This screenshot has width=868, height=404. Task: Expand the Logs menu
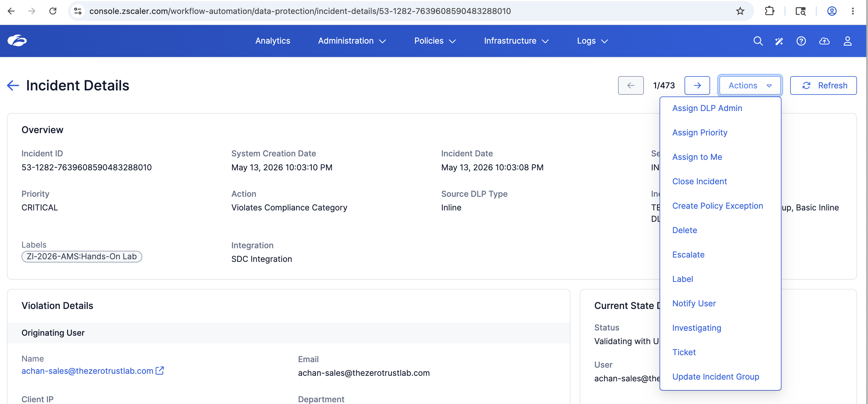point(593,41)
